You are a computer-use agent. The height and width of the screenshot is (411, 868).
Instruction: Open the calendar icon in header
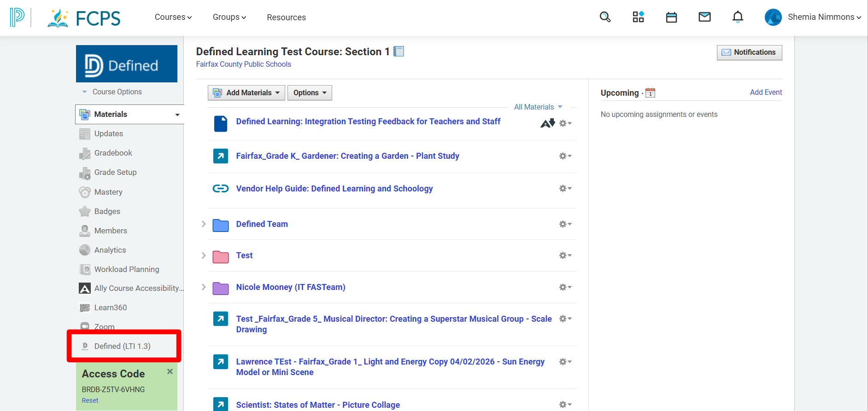[x=671, y=17]
